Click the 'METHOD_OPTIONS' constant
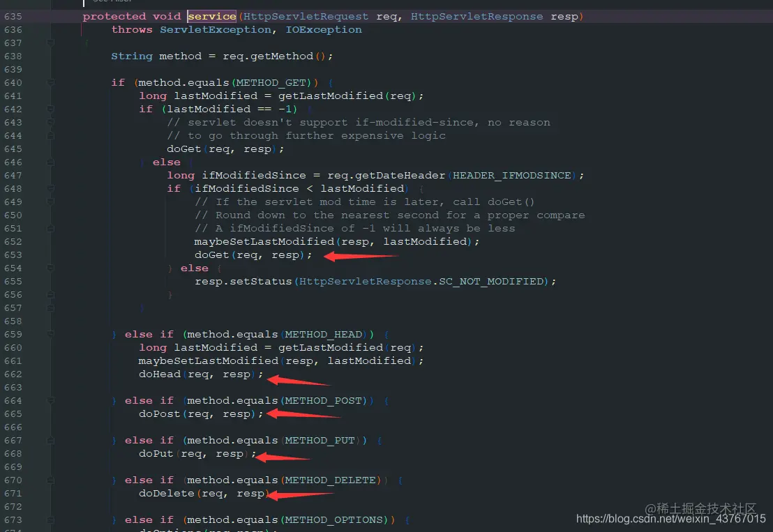 (333, 520)
